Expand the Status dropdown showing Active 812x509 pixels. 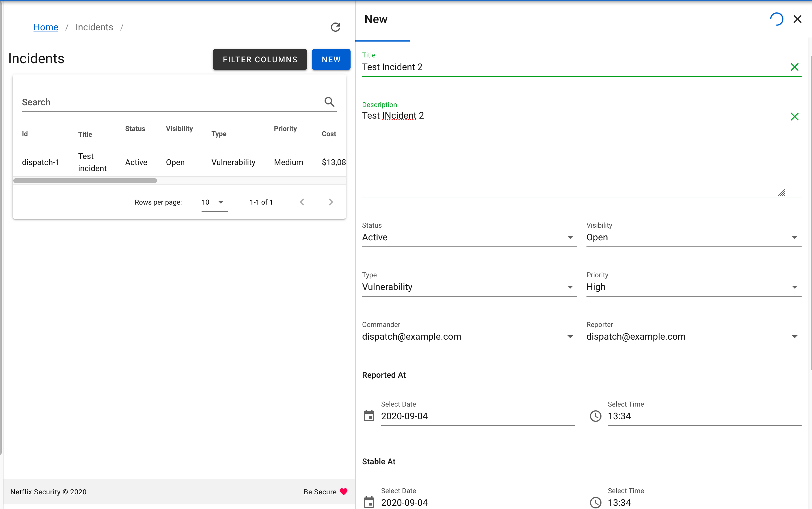click(x=570, y=237)
